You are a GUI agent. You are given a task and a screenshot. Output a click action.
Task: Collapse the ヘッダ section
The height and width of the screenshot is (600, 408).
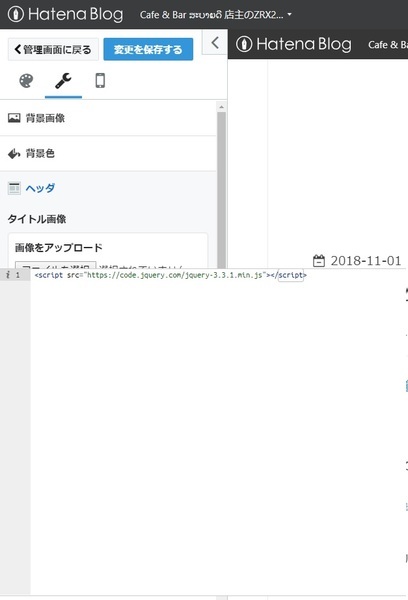pyautogui.click(x=108, y=188)
